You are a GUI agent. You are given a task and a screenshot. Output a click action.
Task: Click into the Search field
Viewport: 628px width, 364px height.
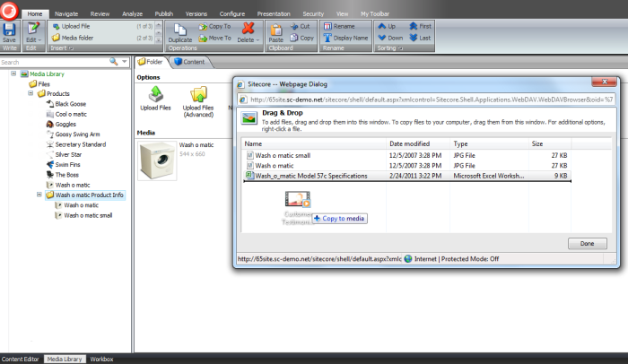(x=54, y=62)
